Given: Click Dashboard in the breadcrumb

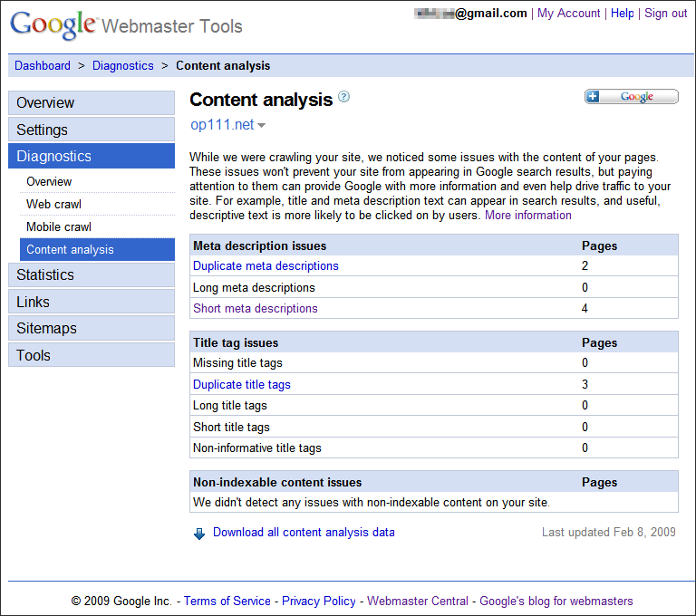Looking at the screenshot, I should point(43,66).
